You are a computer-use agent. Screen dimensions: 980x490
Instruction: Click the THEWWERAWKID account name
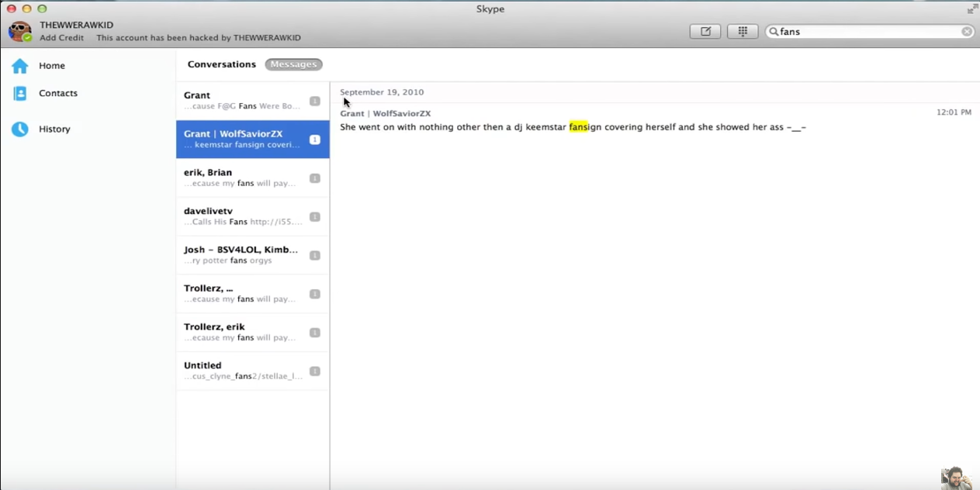pos(77,25)
